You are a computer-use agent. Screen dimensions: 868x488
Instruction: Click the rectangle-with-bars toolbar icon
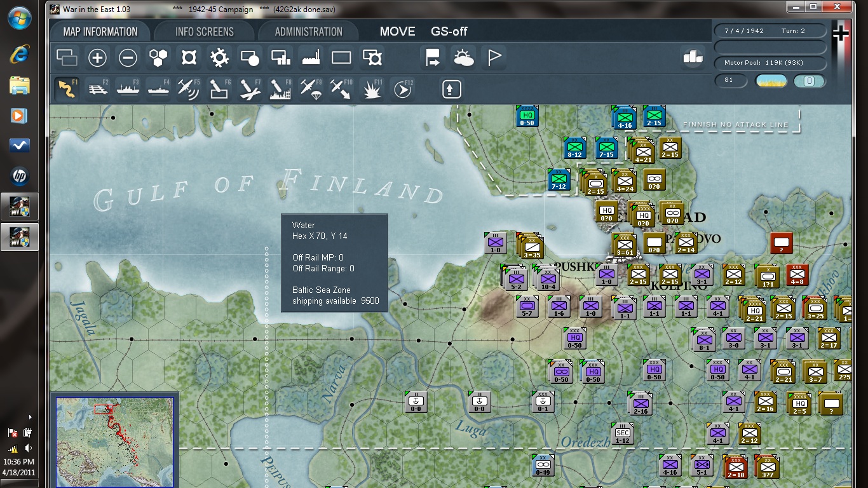[280, 58]
